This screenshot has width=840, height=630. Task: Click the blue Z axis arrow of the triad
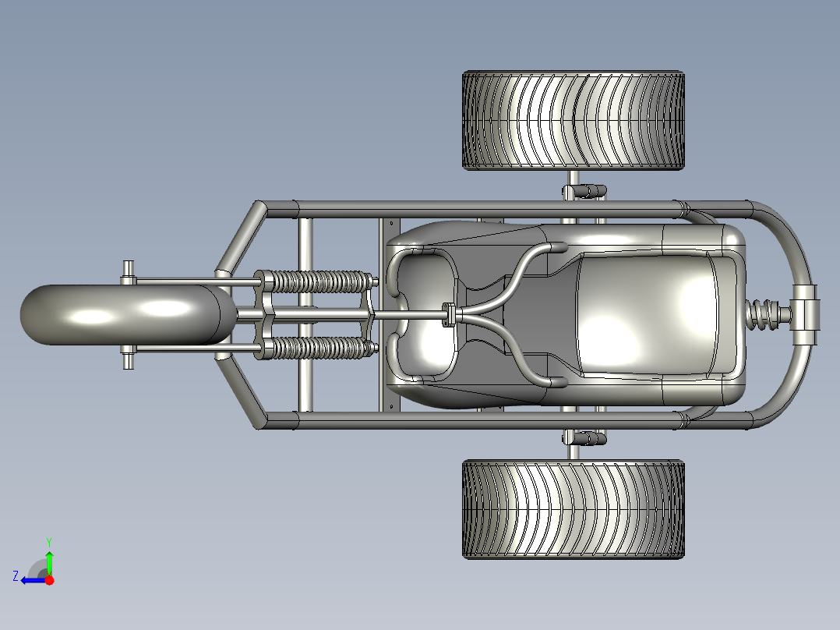(x=34, y=581)
